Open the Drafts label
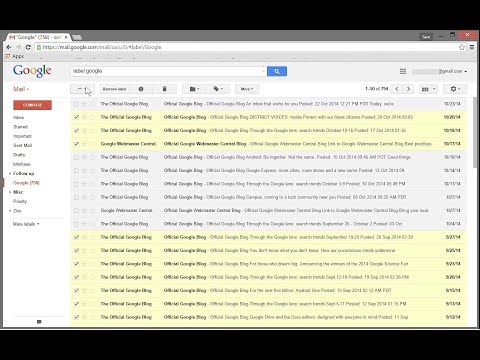 pyautogui.click(x=19, y=155)
